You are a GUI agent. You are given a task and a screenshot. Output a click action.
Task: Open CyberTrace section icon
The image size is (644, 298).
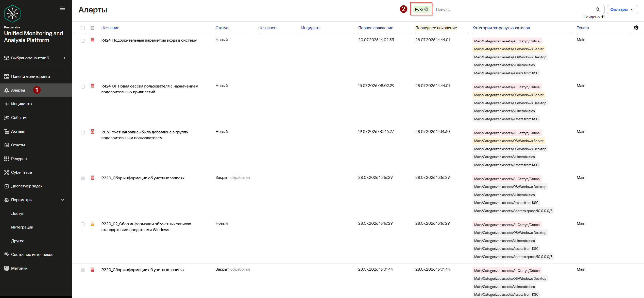(x=7, y=172)
